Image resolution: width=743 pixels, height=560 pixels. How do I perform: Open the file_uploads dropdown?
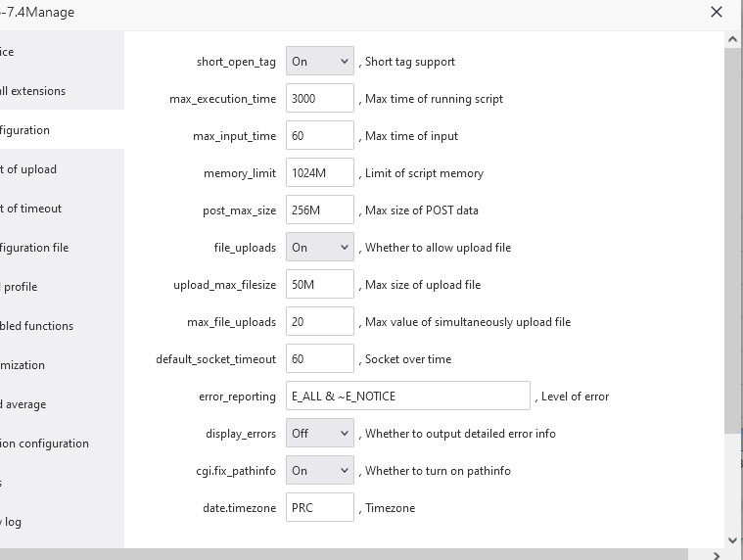[320, 247]
